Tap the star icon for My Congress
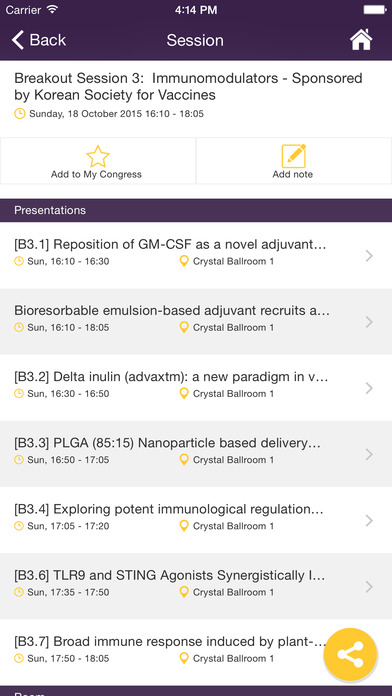Image resolution: width=392 pixels, height=696 pixels. [98, 156]
